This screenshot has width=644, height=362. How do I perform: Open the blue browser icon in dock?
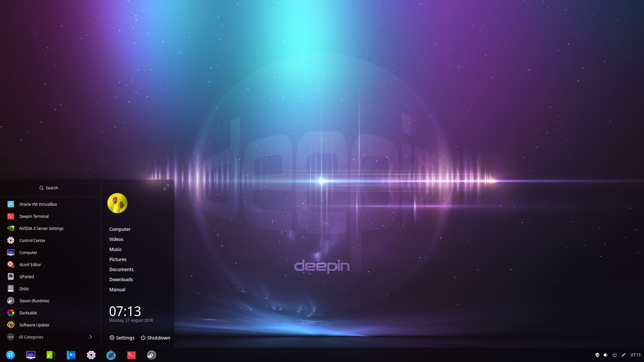click(x=111, y=355)
